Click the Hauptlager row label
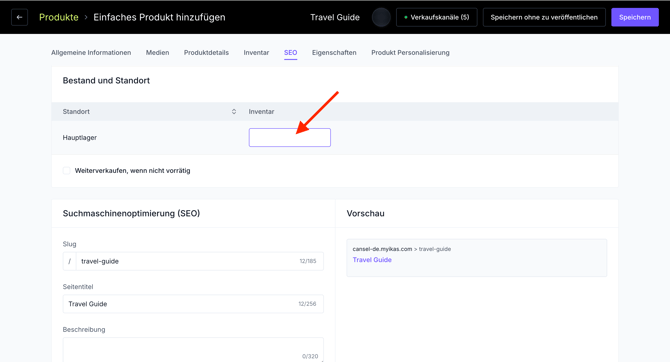The image size is (670, 362). [79, 138]
